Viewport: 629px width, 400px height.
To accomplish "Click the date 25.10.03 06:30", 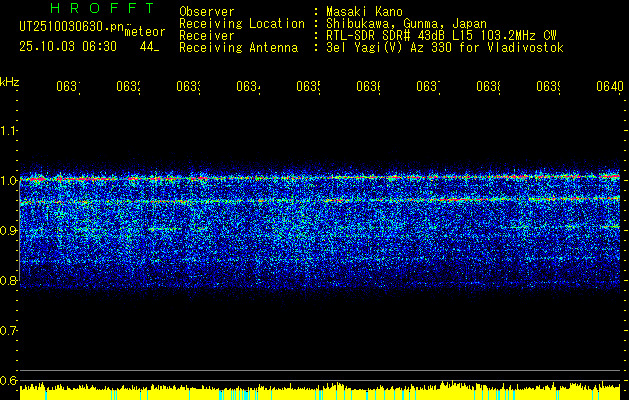I will (68, 47).
